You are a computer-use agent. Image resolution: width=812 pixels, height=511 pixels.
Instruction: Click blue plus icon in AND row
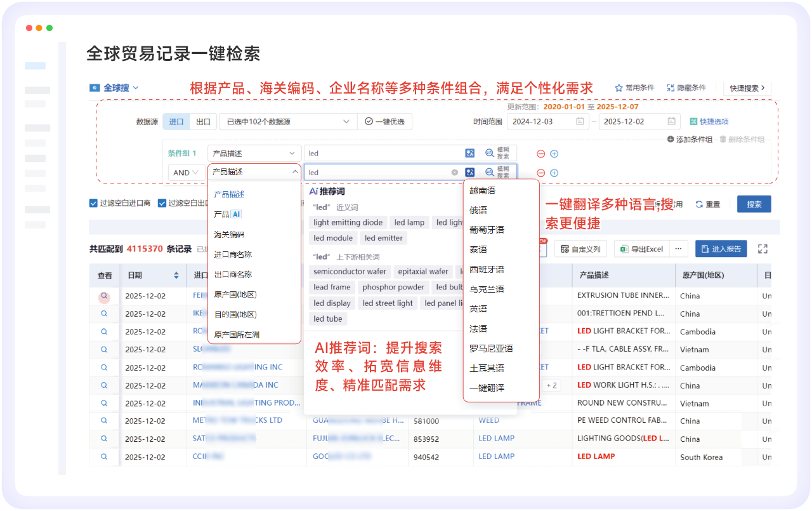554,173
